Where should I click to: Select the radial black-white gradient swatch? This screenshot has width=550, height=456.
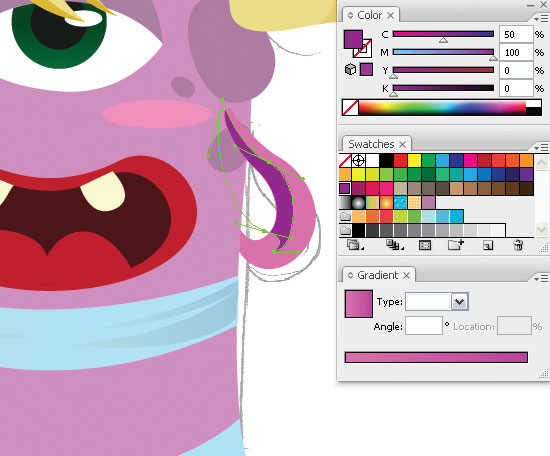[x=358, y=202]
